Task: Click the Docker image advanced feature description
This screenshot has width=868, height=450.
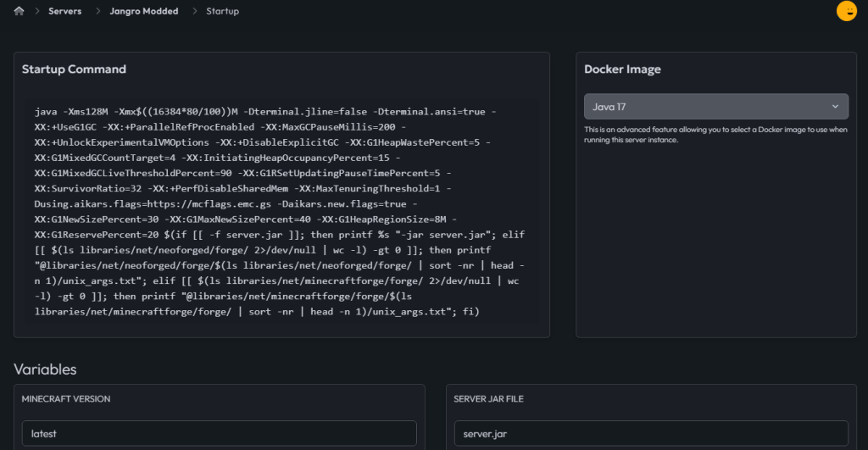Action: click(715, 135)
